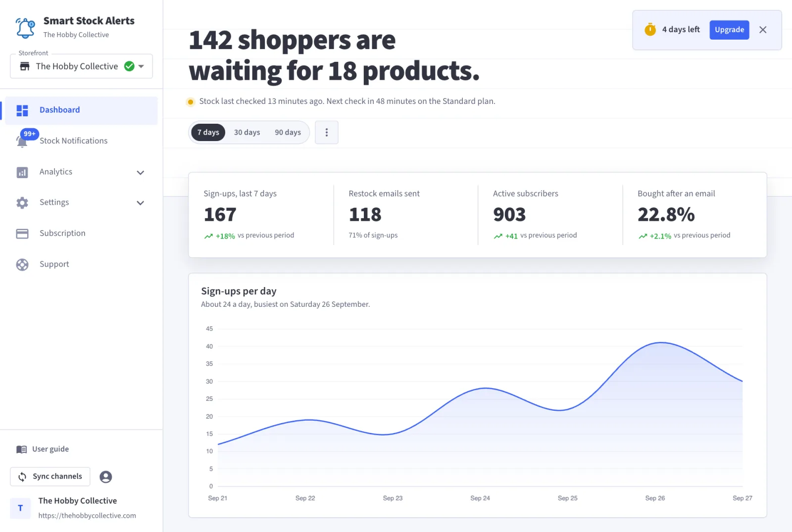Click the Sync channels button
Image resolution: width=792 pixels, height=532 pixels.
[50, 477]
